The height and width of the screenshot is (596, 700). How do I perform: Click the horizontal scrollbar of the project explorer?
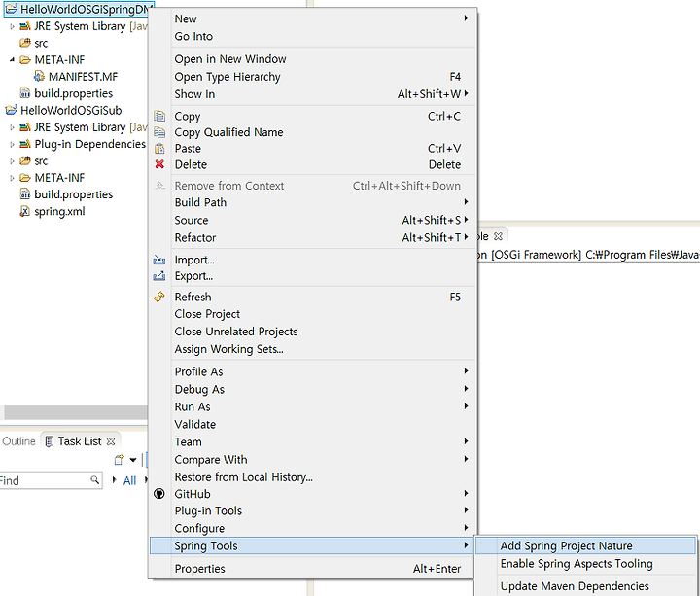click(x=75, y=412)
